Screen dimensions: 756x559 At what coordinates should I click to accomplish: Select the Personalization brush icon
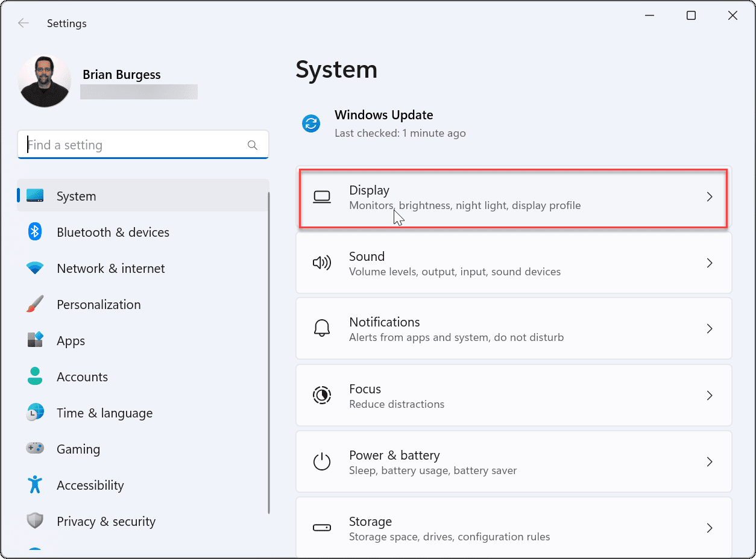(x=35, y=304)
